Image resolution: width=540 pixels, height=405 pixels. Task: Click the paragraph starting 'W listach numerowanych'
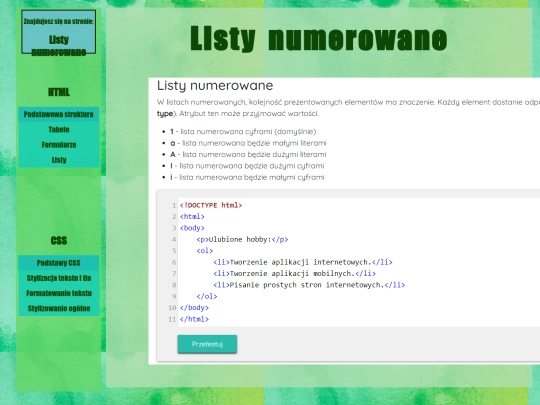pyautogui.click(x=348, y=108)
